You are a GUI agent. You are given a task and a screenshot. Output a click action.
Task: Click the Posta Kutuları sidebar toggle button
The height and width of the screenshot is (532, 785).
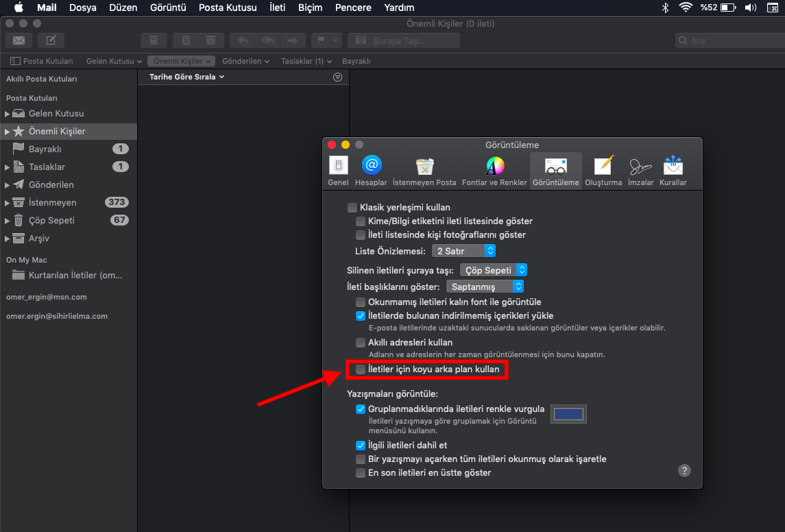[43, 61]
